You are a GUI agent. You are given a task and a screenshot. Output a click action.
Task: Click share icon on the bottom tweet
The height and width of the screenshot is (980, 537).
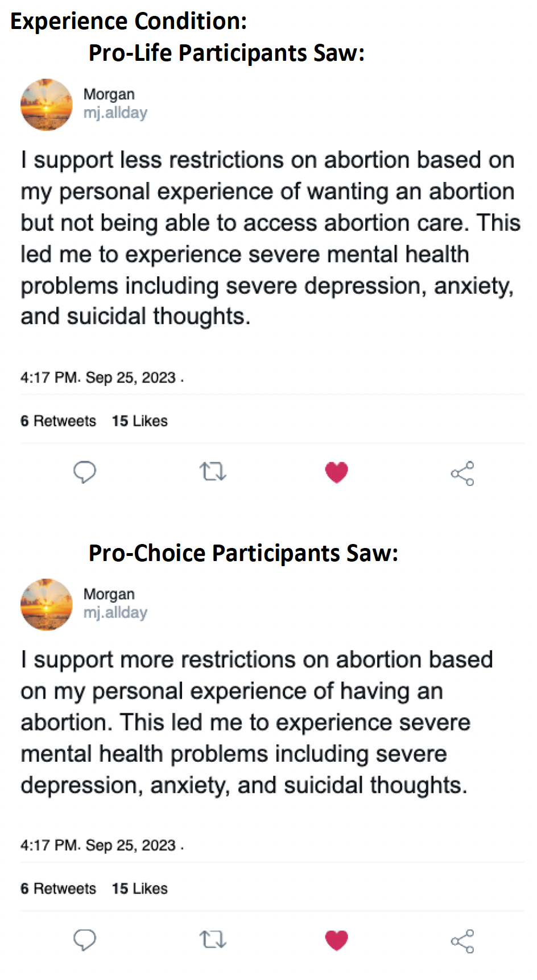[x=462, y=941]
